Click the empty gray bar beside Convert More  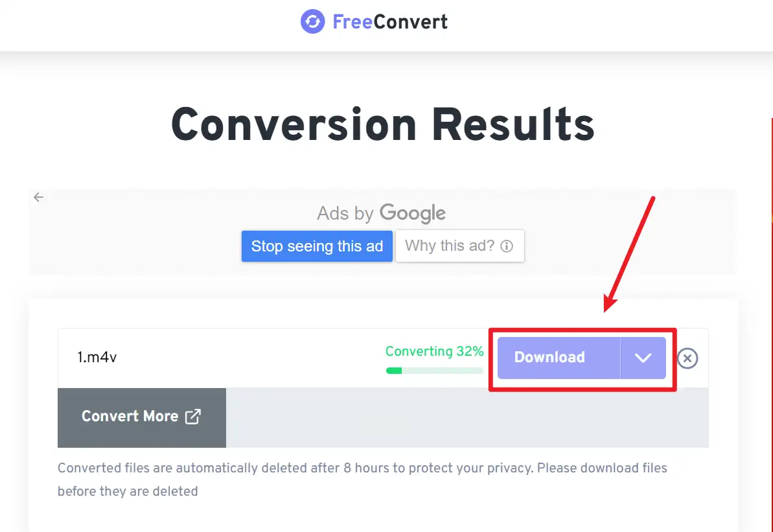[x=467, y=418]
